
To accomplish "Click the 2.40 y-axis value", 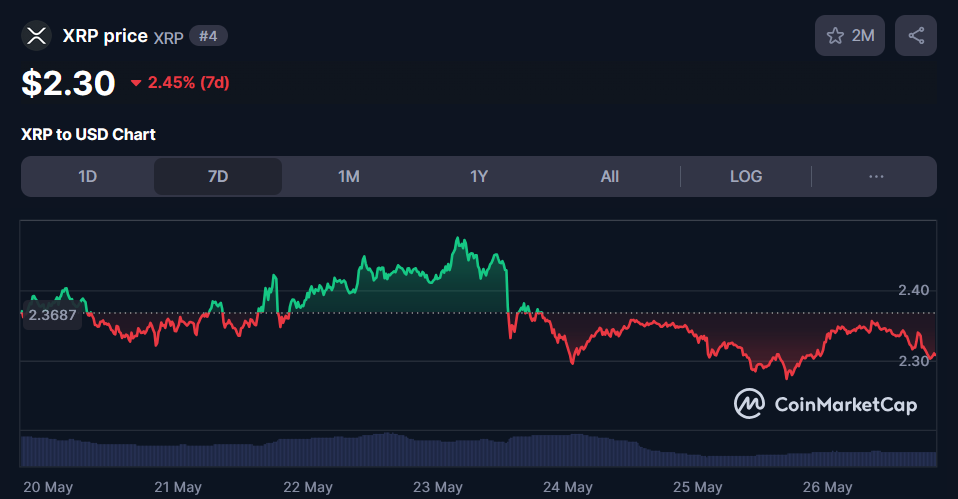I will click(x=913, y=290).
